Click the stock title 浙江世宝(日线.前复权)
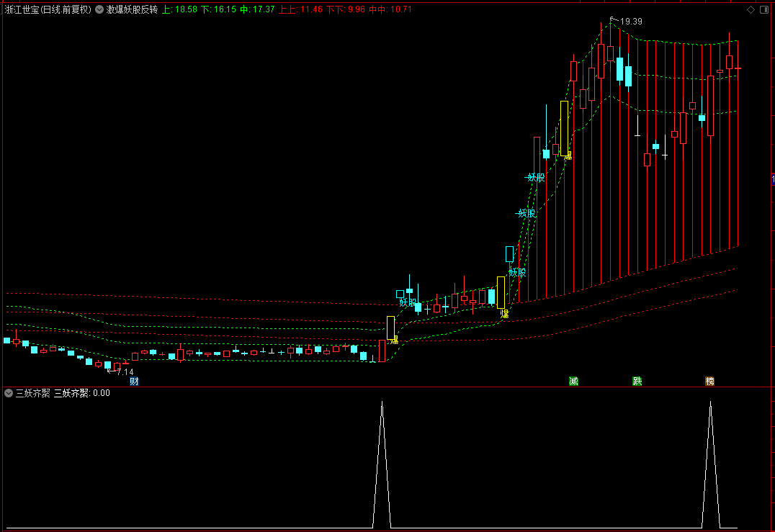This screenshot has width=775, height=532. (48, 9)
